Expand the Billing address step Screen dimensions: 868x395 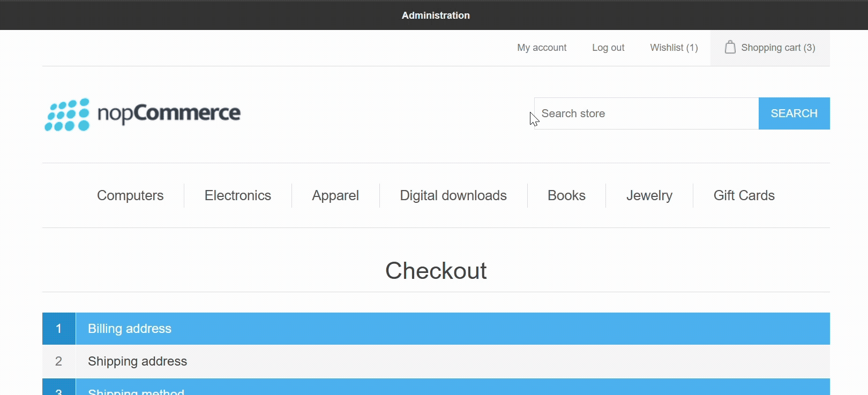pos(130,329)
